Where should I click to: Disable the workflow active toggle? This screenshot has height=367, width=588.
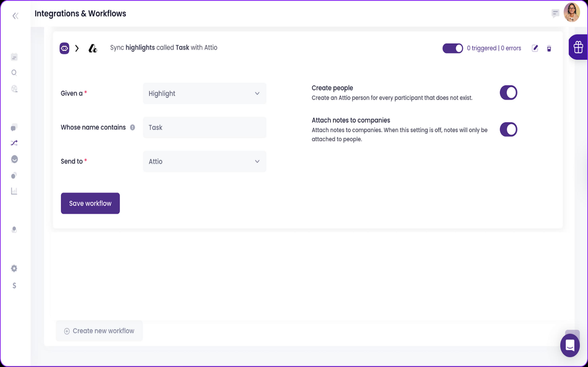pos(453,48)
